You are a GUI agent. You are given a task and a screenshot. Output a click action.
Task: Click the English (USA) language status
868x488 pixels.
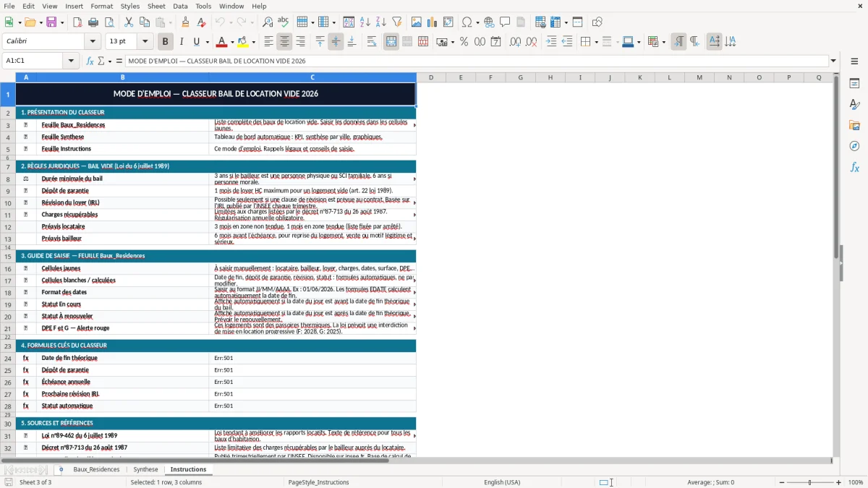tap(502, 482)
